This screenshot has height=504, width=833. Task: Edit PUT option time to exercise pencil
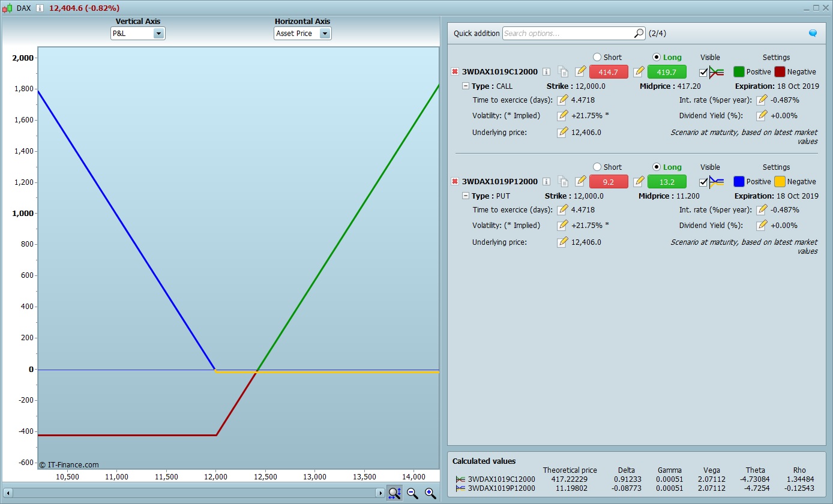562,209
